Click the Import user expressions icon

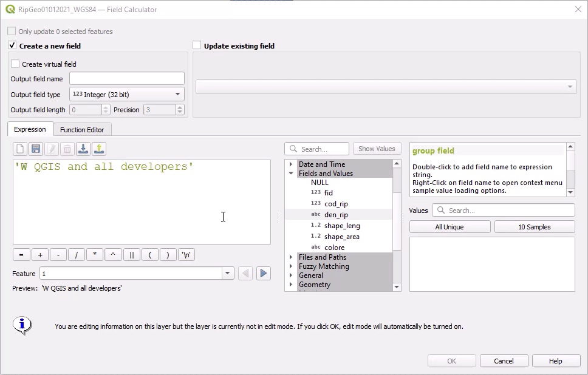coord(83,149)
